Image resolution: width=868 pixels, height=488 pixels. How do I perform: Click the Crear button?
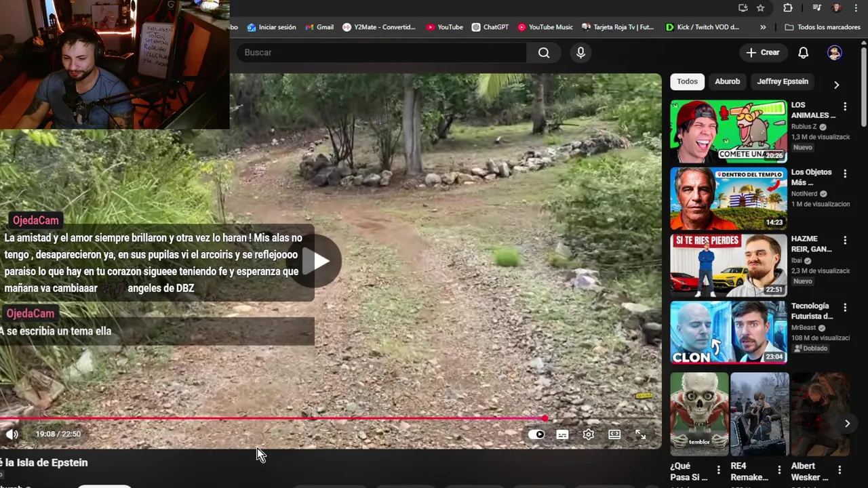[x=763, y=52]
